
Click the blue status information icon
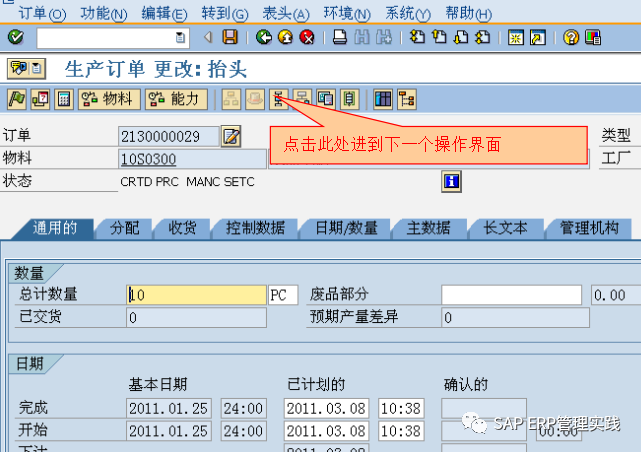coord(451,181)
